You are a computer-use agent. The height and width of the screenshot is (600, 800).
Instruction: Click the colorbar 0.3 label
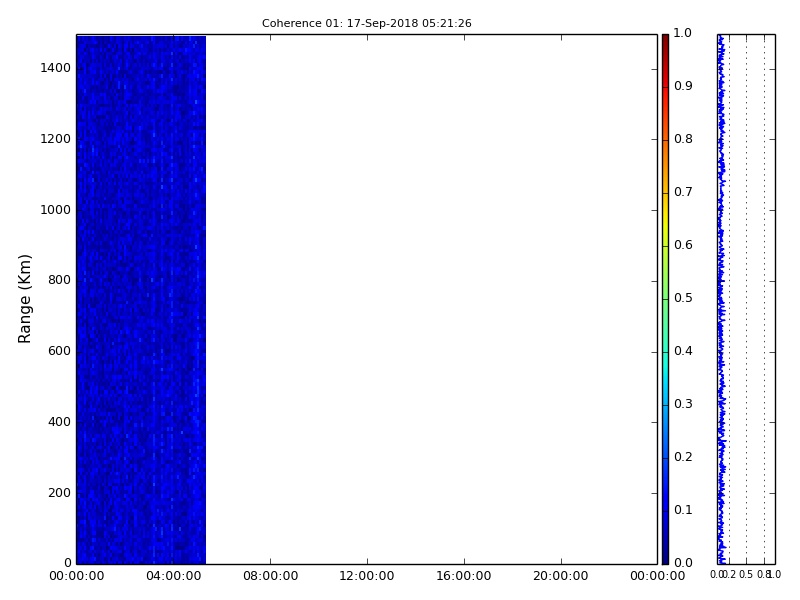coord(683,404)
